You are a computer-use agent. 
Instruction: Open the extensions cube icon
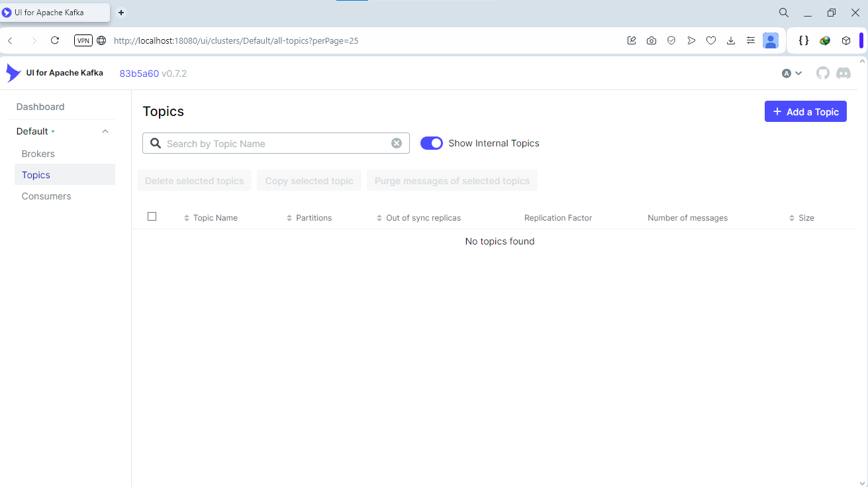pyautogui.click(x=846, y=40)
